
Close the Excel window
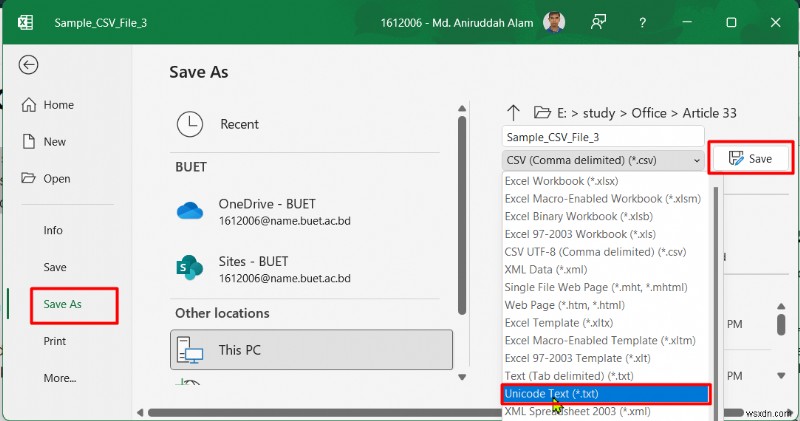point(776,22)
